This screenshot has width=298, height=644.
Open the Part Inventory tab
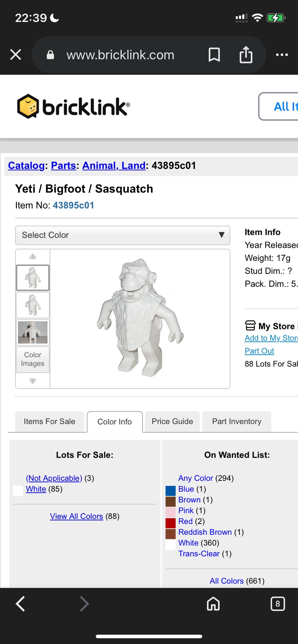(x=236, y=422)
